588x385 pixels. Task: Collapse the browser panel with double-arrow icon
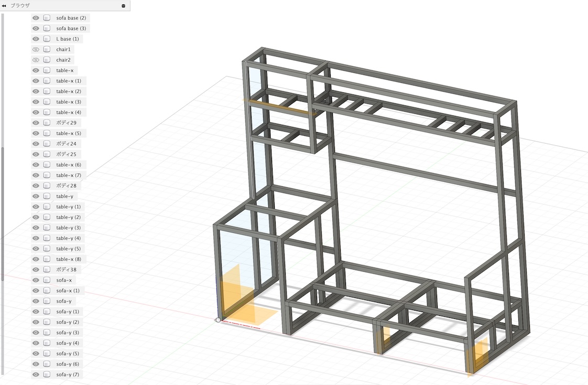click(x=4, y=6)
